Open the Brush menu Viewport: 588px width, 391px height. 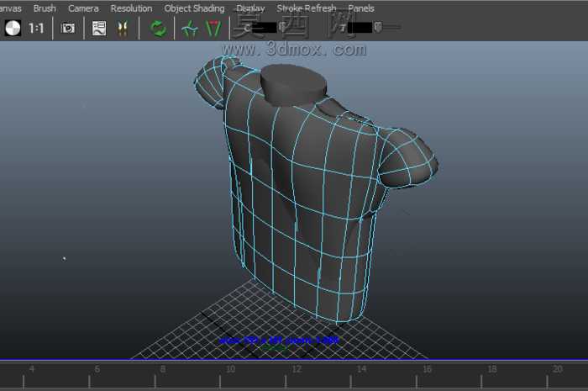[45, 8]
